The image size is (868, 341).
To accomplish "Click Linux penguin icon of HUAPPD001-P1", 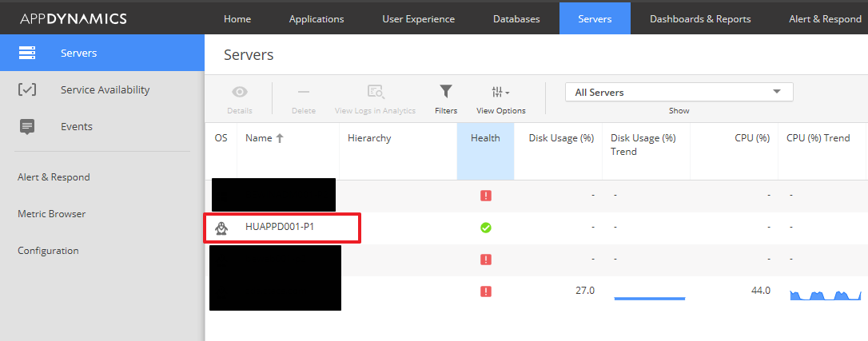I will (221, 228).
